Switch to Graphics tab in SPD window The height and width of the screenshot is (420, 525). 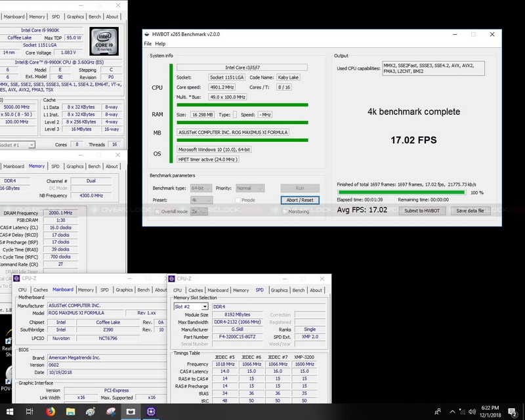tap(280, 290)
